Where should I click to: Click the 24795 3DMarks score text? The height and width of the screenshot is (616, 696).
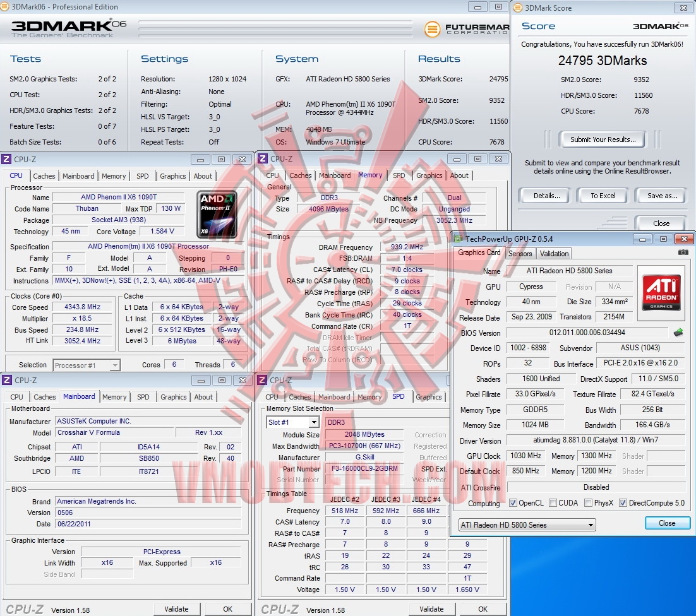(x=603, y=61)
